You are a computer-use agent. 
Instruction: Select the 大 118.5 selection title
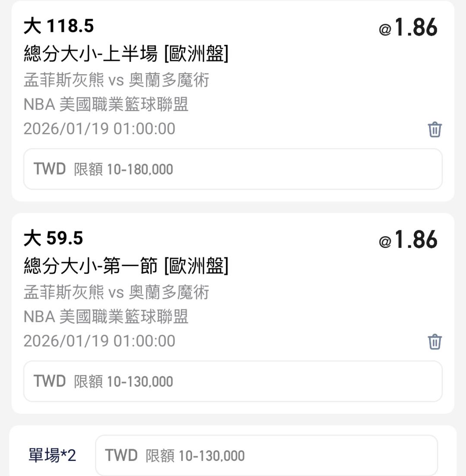(59, 27)
